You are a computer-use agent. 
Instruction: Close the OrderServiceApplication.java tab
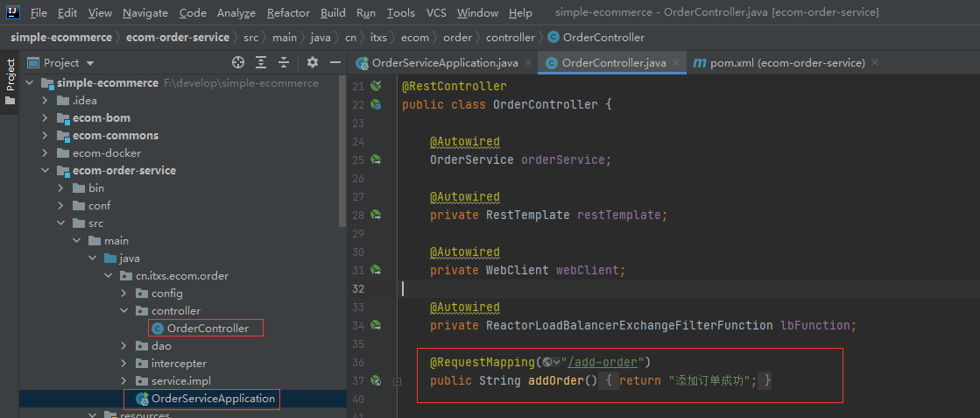coord(527,62)
